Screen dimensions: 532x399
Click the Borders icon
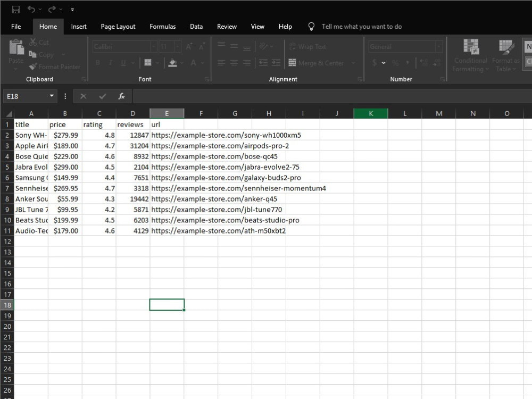coord(148,62)
